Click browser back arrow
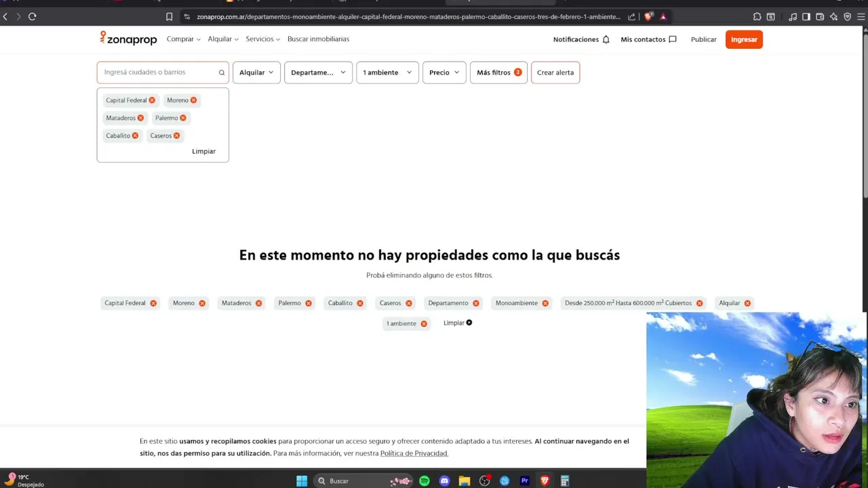 click(x=5, y=16)
